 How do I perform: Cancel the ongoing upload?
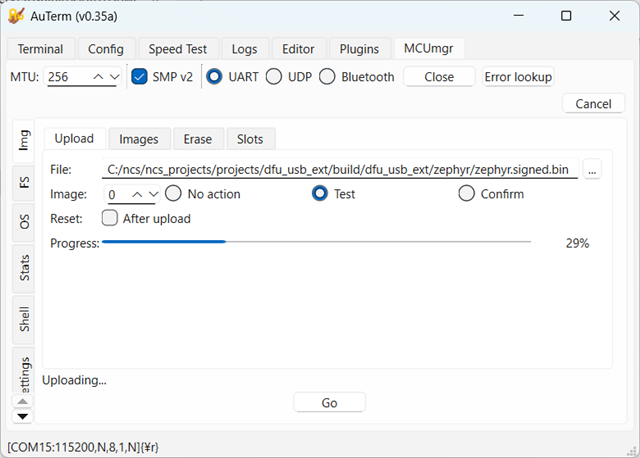593,104
